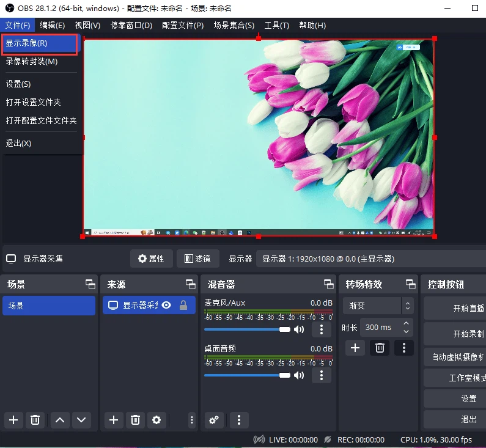Image resolution: width=486 pixels, height=448 pixels.
Task: Click the 滤镜 filters button
Action: (197, 259)
